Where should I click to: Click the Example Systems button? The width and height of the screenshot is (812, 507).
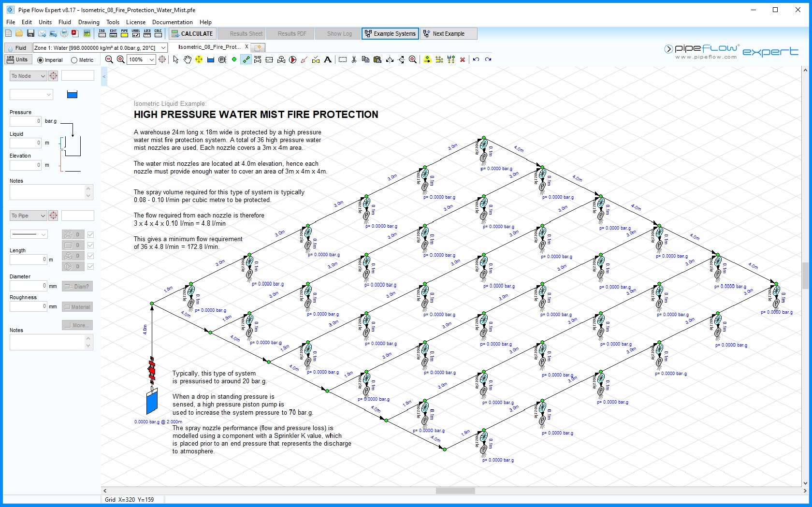(390, 33)
